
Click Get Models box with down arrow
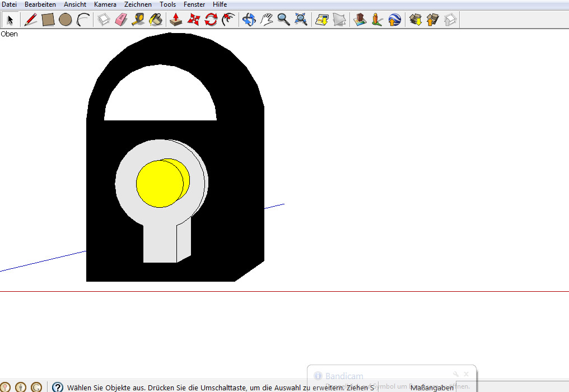[x=416, y=20]
